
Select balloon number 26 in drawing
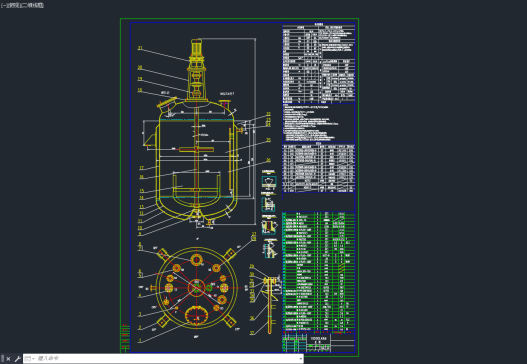(268, 160)
